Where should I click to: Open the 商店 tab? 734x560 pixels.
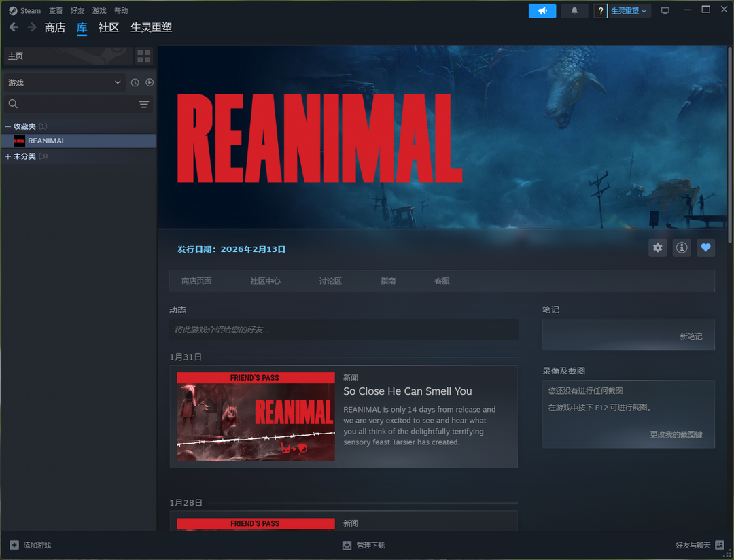(x=54, y=27)
